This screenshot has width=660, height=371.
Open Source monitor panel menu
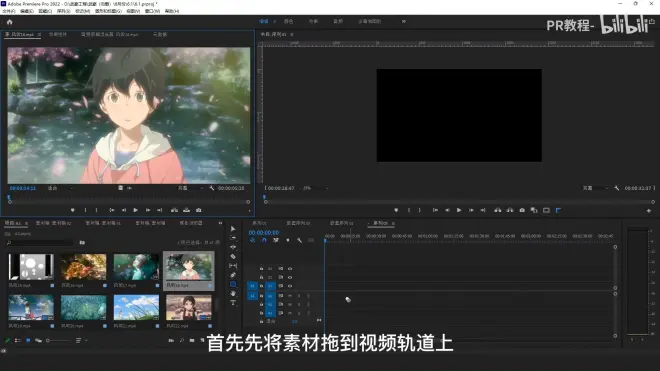[x=39, y=35]
